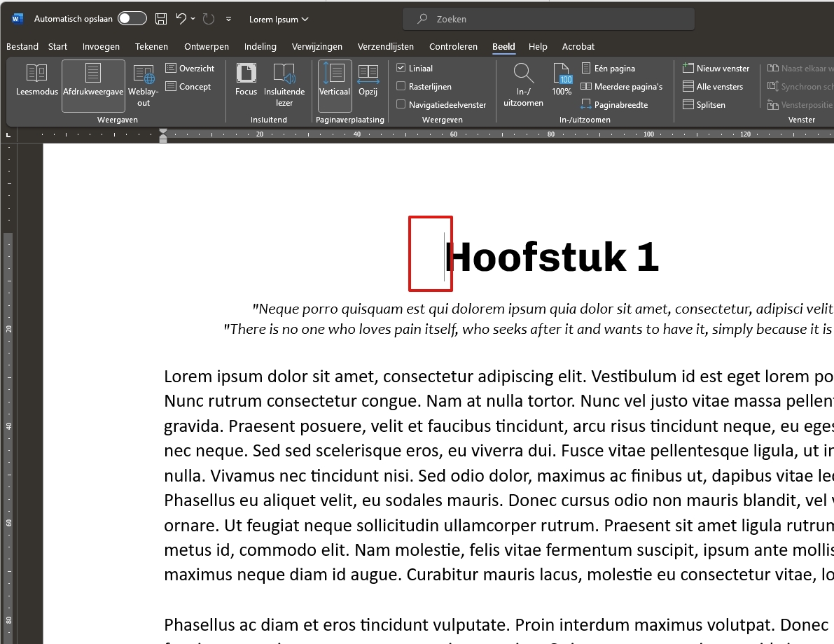
Task: Toggle Automatisch opslaan switch
Action: pyautogui.click(x=132, y=19)
